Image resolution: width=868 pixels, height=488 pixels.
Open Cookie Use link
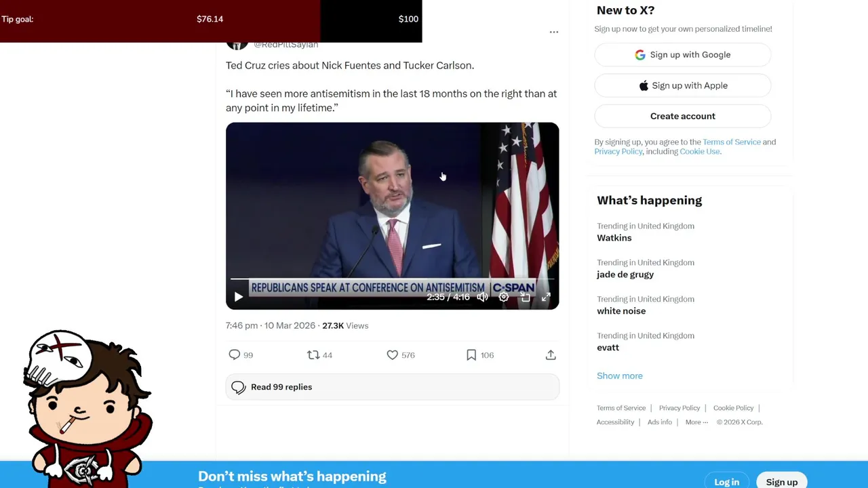(x=700, y=151)
